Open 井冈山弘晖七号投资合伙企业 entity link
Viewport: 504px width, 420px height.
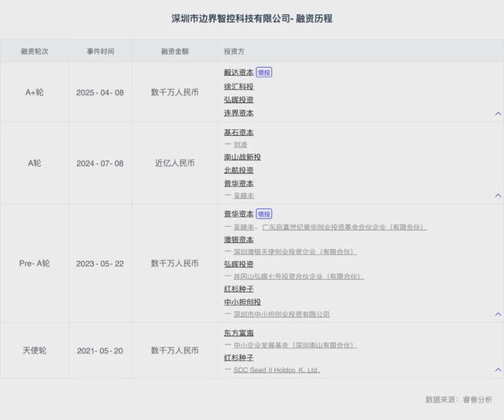coord(299,276)
